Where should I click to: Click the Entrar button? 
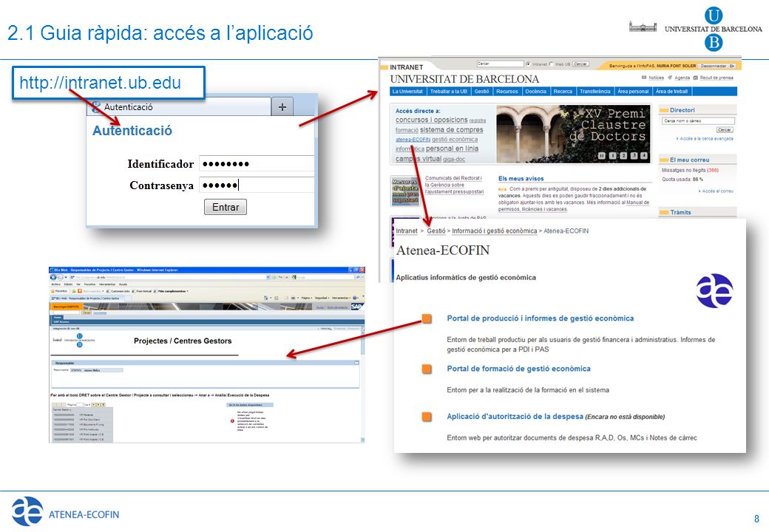pyautogui.click(x=225, y=207)
